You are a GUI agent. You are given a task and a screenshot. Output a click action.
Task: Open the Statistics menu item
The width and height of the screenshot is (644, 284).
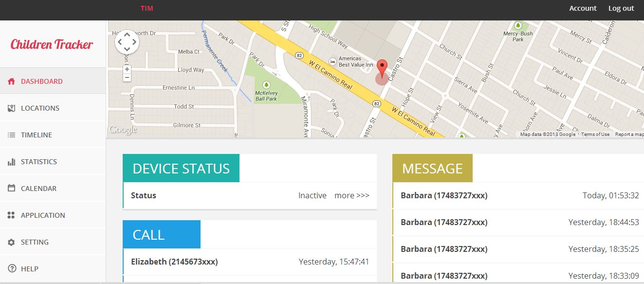click(53, 162)
